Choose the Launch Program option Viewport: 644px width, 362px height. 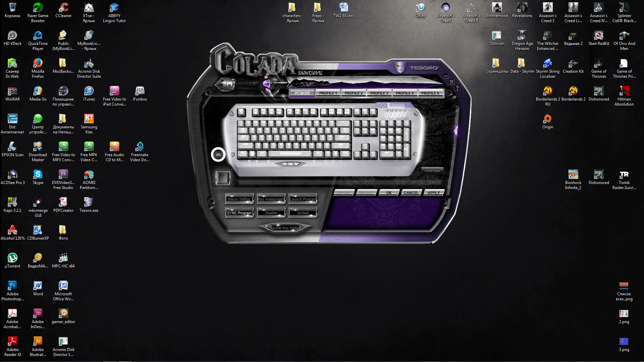pos(303,199)
